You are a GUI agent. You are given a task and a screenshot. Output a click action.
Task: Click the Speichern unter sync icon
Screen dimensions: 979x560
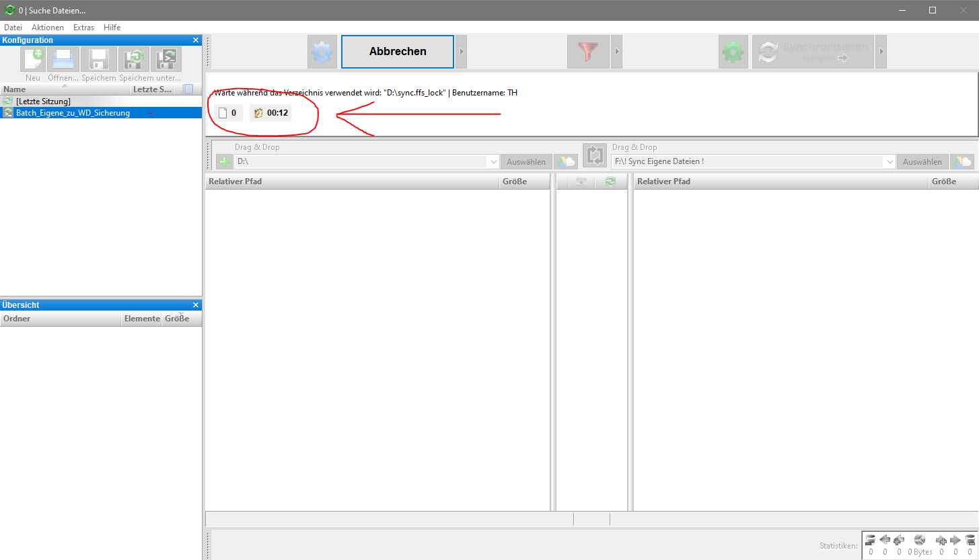click(134, 59)
